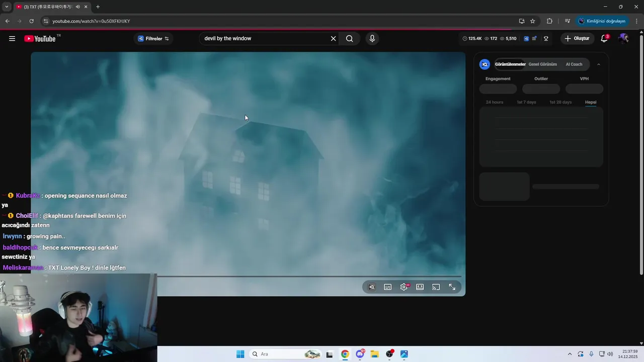Bookmark this page with the star
Image resolution: width=644 pixels, height=362 pixels.
coord(533,21)
